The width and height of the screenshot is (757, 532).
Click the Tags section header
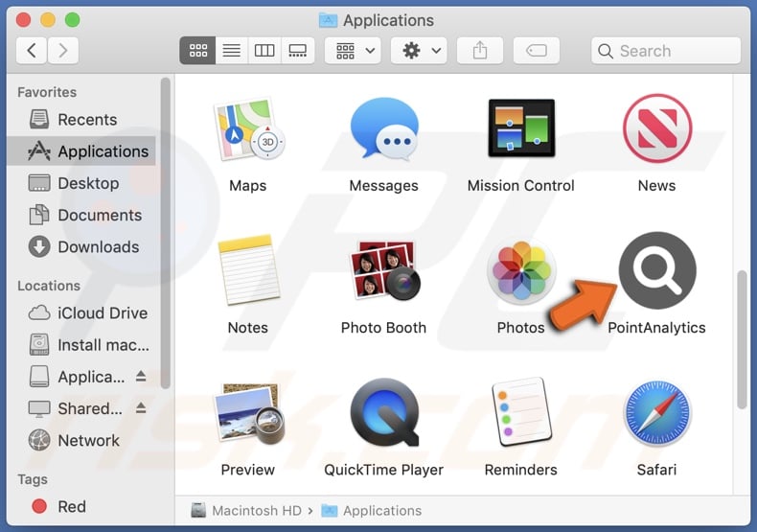(x=33, y=479)
